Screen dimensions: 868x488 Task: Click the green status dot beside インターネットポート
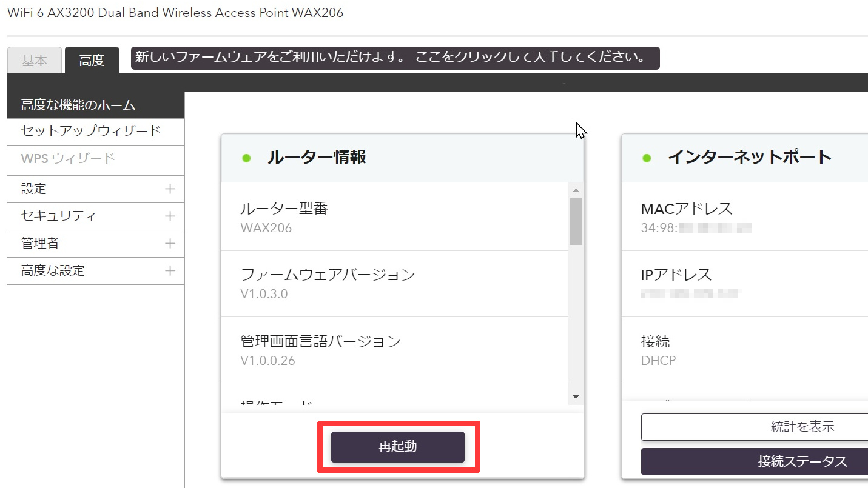click(x=647, y=158)
